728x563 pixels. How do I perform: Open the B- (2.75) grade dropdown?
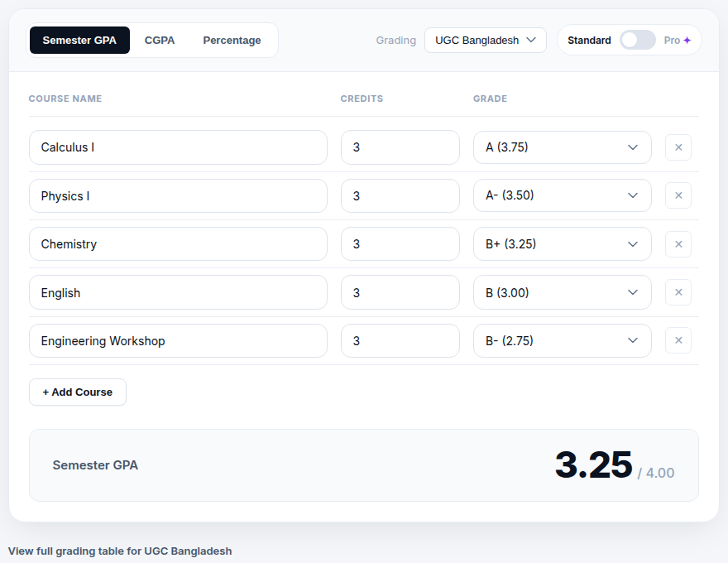pos(563,340)
